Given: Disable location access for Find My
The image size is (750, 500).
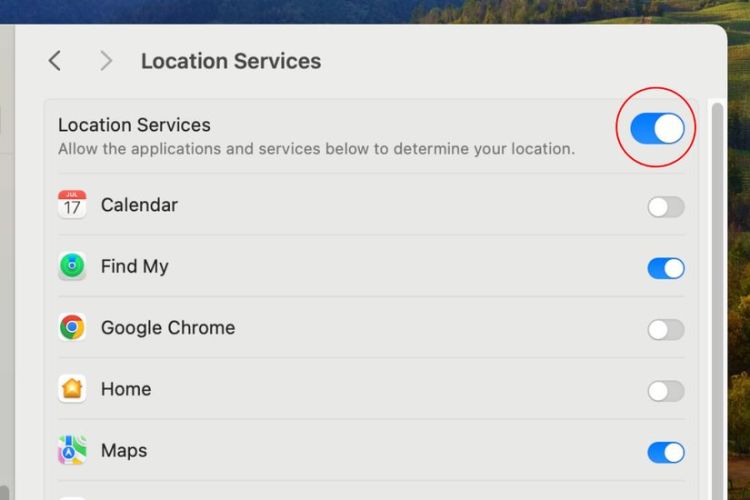Looking at the screenshot, I should 666,268.
